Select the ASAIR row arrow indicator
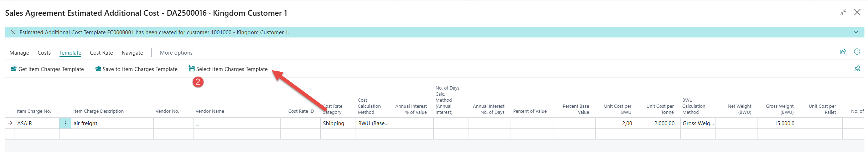Image resolution: width=868 pixels, height=152 pixels. (x=10, y=123)
